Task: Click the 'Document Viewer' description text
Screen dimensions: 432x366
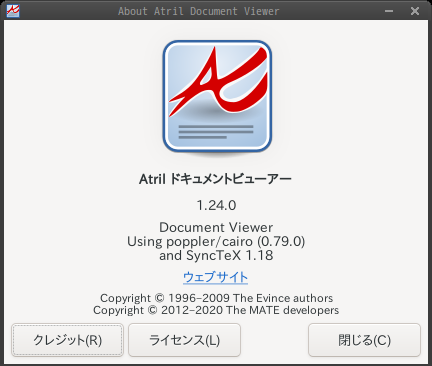Action: point(216,227)
